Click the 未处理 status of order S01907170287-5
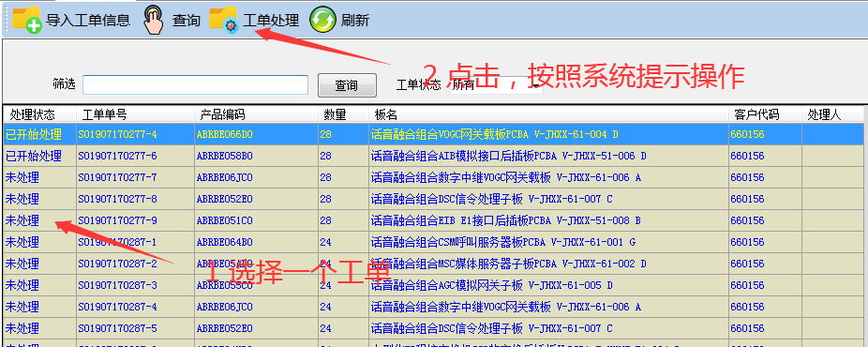 click(x=22, y=329)
